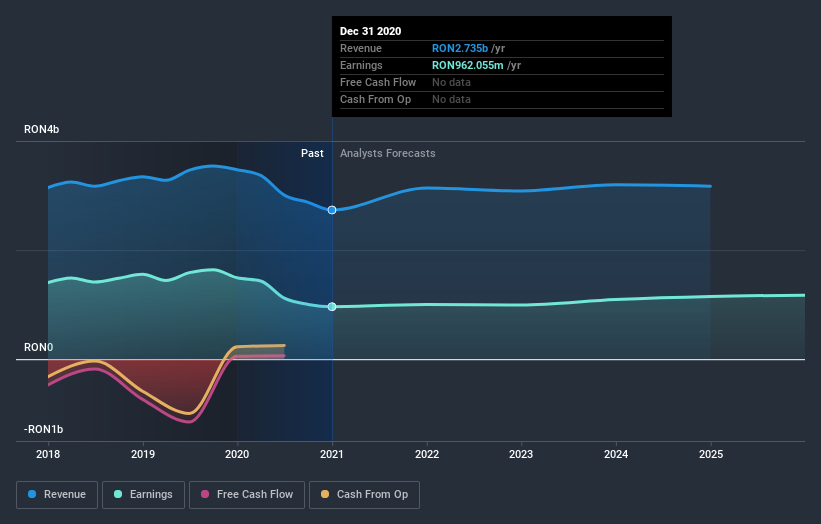Click the 2024 x-axis label

tap(616, 454)
